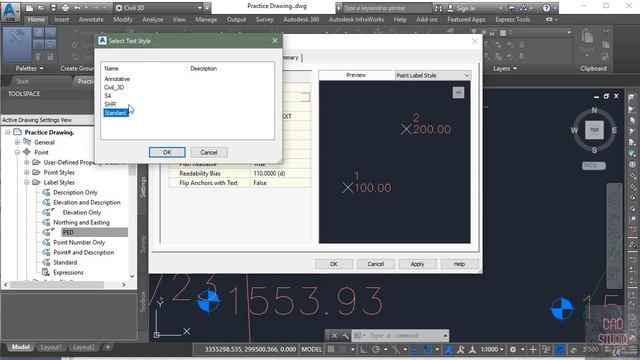Collapse the Point tree node
This screenshot has height=360, width=640.
coord(17,152)
